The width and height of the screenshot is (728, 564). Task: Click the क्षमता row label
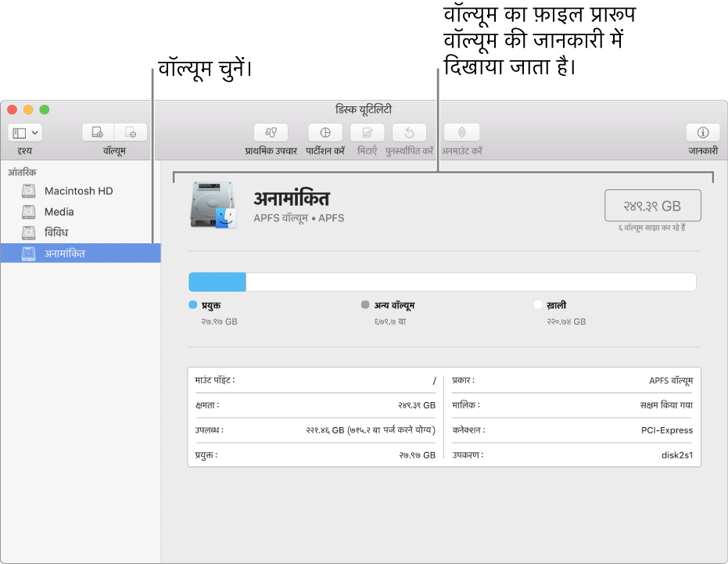click(x=207, y=405)
